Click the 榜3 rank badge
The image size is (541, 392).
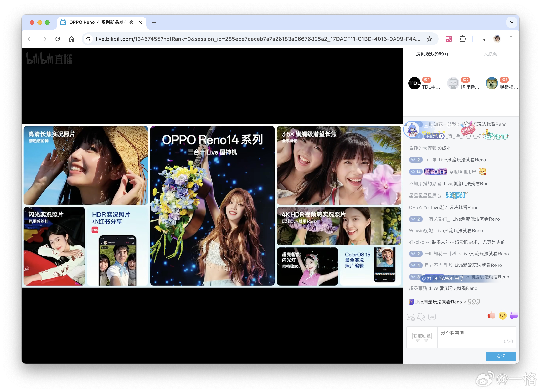tap(504, 80)
